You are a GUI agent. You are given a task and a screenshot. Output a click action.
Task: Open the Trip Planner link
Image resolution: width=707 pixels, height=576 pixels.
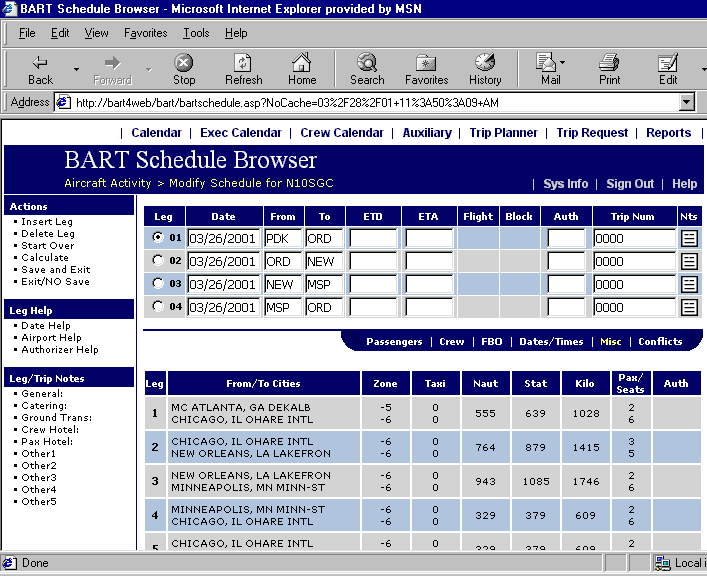coord(503,133)
